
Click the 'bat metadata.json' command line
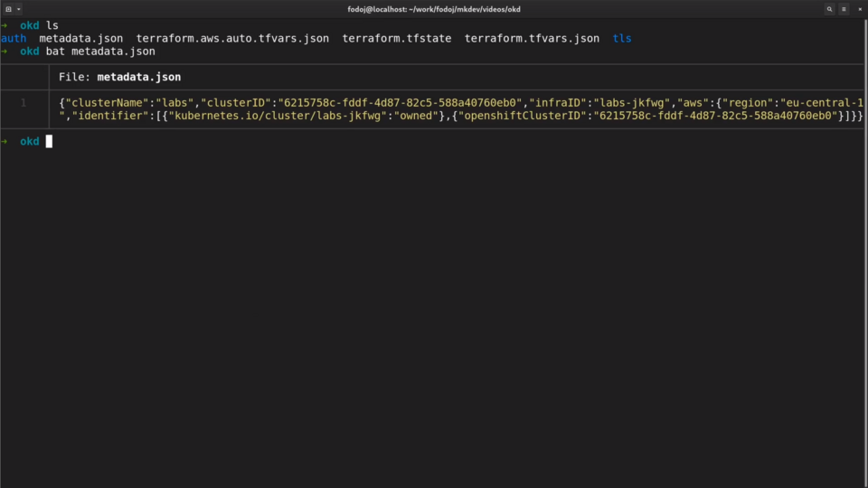tap(100, 52)
